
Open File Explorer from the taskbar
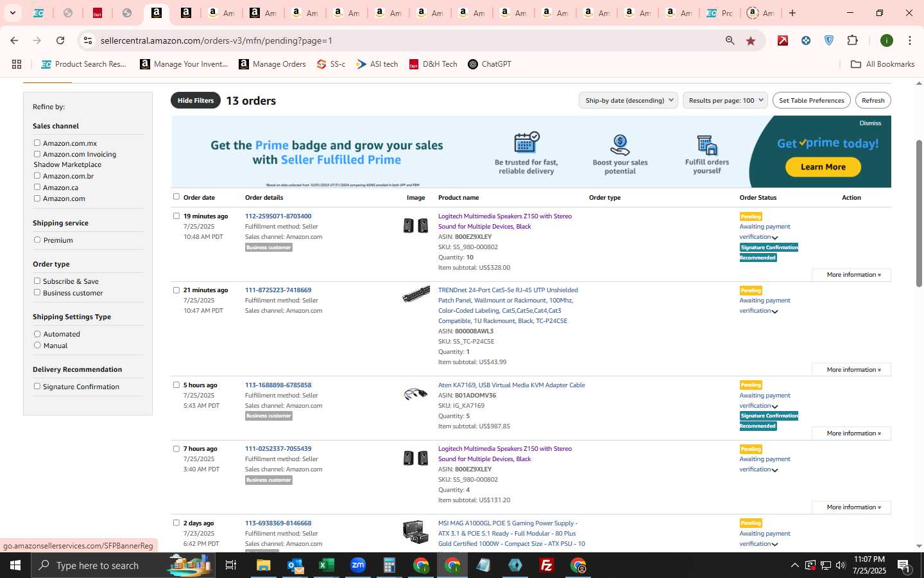pyautogui.click(x=264, y=565)
